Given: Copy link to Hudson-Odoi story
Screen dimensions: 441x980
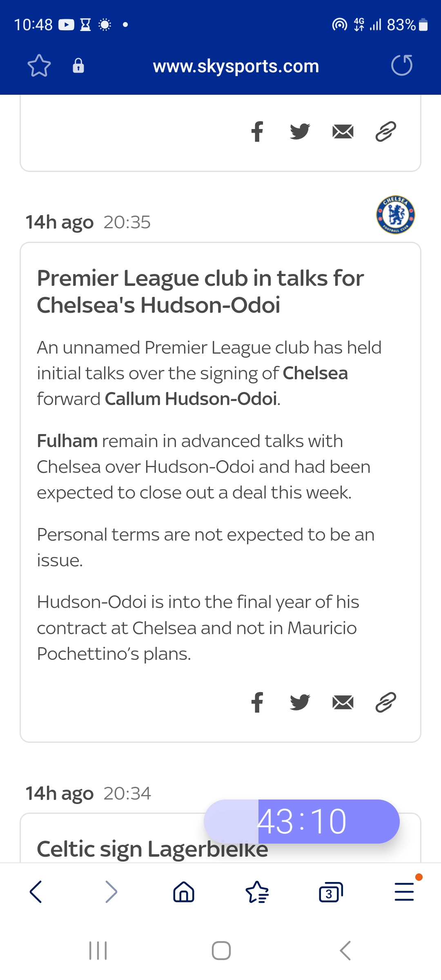Looking at the screenshot, I should click(386, 702).
